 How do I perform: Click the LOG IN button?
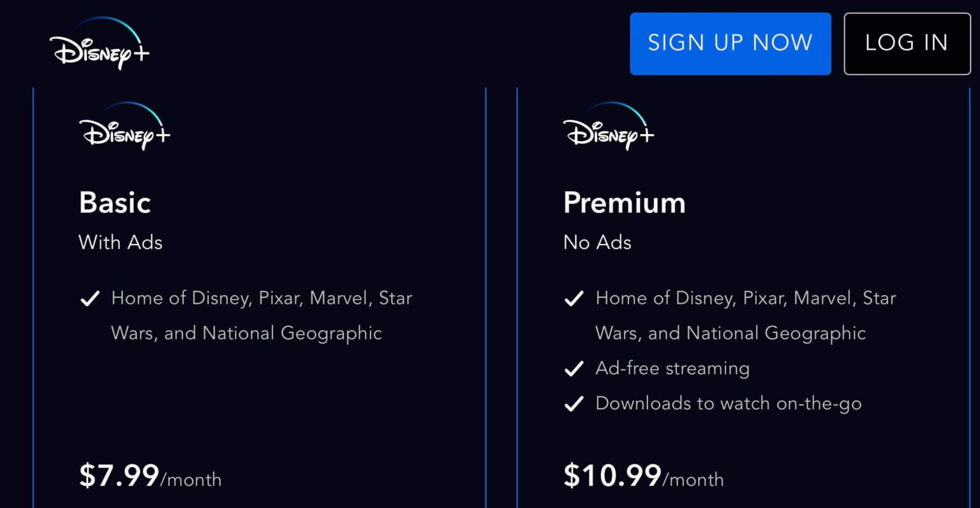(907, 43)
